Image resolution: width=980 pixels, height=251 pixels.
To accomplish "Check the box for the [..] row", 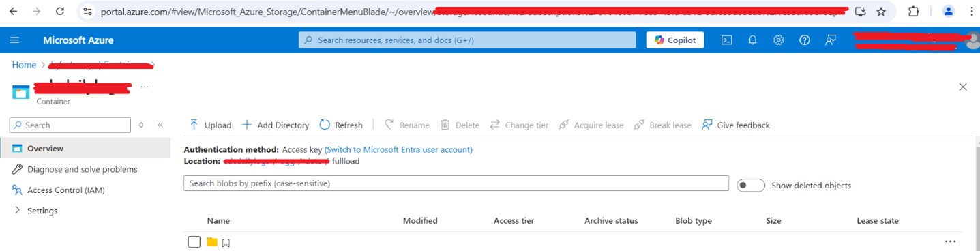I will pyautogui.click(x=194, y=241).
